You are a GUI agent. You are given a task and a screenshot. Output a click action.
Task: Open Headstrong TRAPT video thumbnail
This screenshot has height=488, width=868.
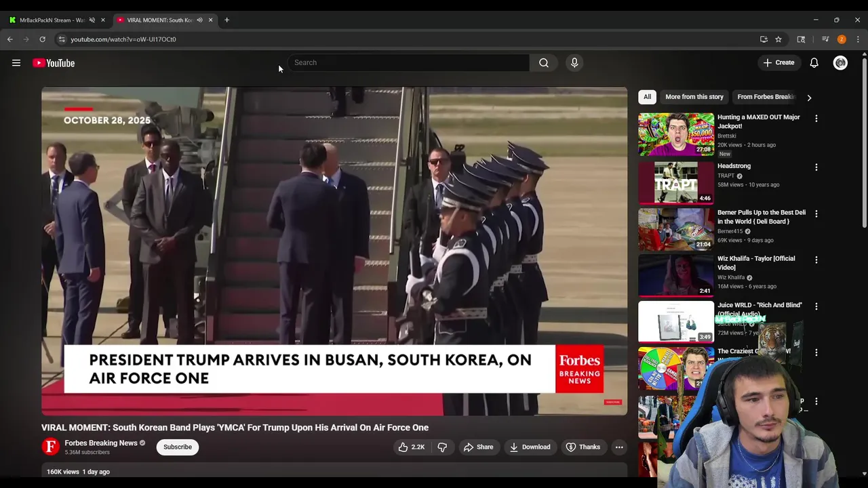676,182
